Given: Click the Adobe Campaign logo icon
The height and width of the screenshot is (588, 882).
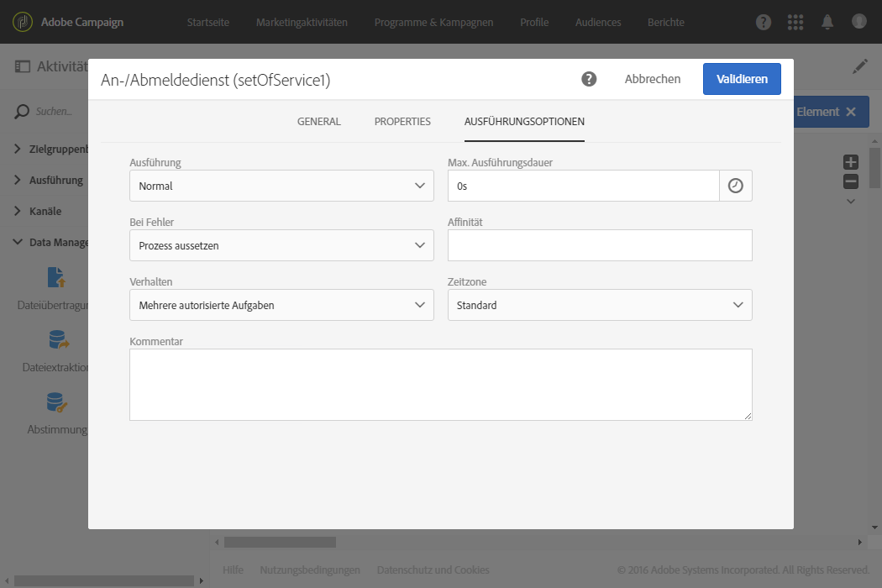Looking at the screenshot, I should point(23,22).
